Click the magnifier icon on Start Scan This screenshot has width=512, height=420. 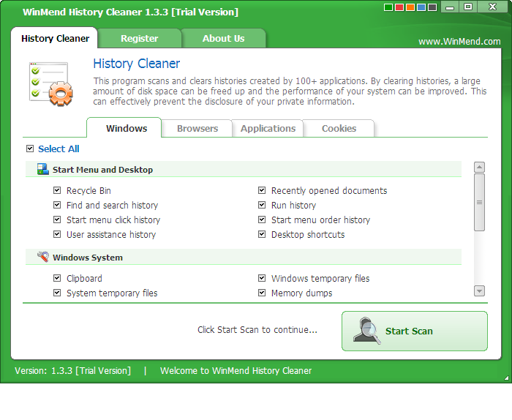[x=366, y=331]
